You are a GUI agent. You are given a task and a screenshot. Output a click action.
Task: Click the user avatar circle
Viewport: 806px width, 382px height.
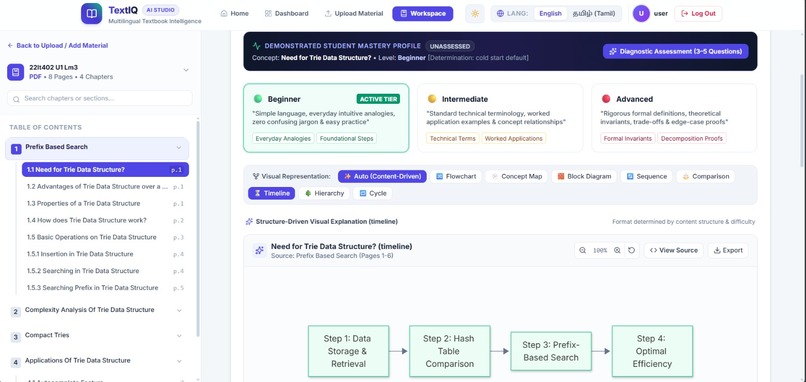pyautogui.click(x=641, y=13)
